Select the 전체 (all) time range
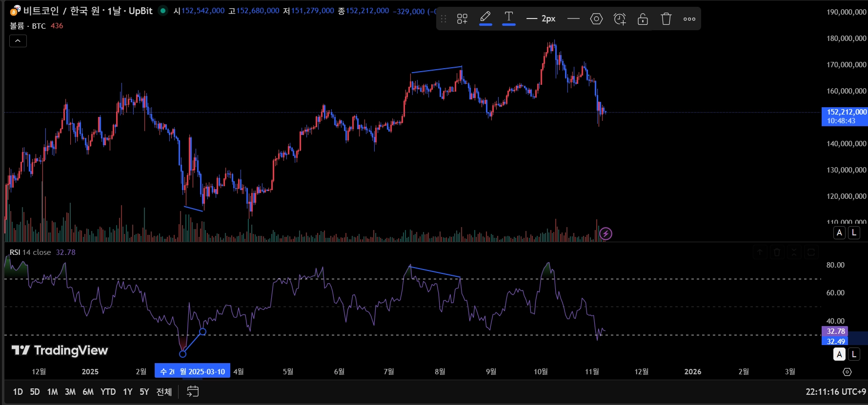 164,392
